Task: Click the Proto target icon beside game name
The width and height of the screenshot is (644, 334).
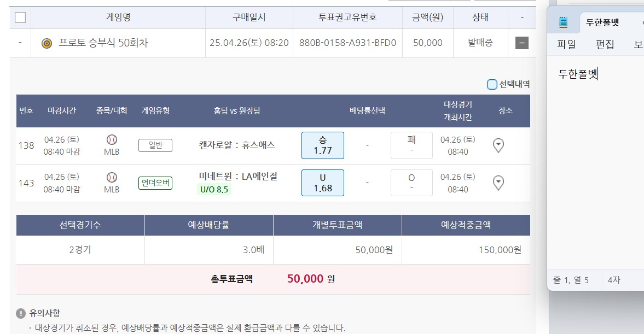Action: (47, 43)
